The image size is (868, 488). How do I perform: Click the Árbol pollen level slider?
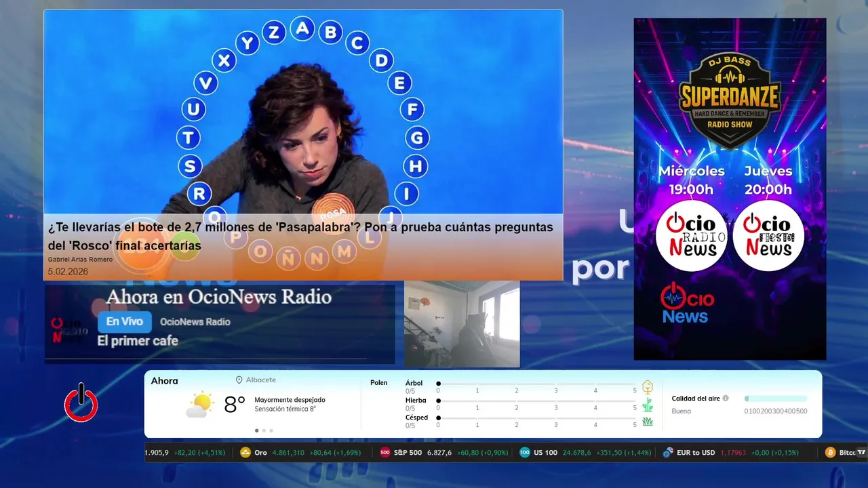pyautogui.click(x=536, y=384)
